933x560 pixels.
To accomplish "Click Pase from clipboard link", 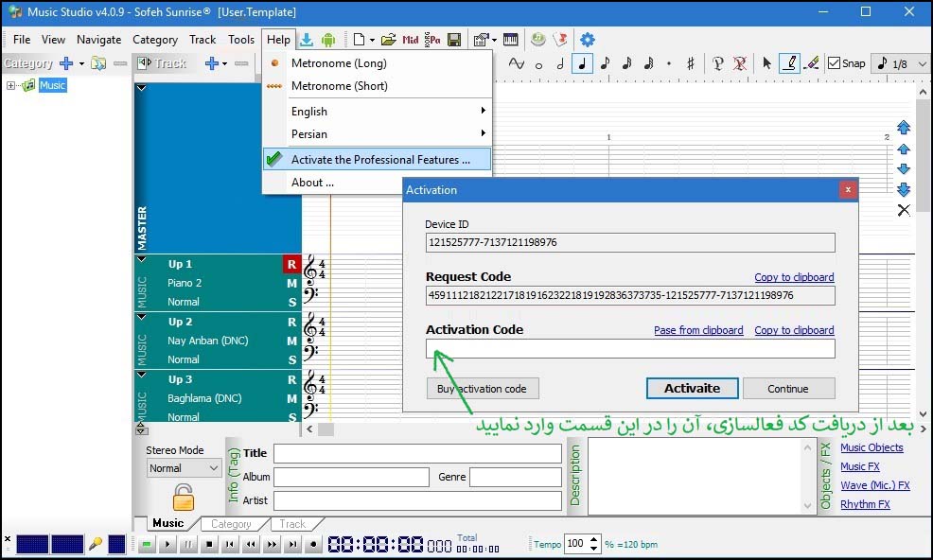I will [698, 330].
